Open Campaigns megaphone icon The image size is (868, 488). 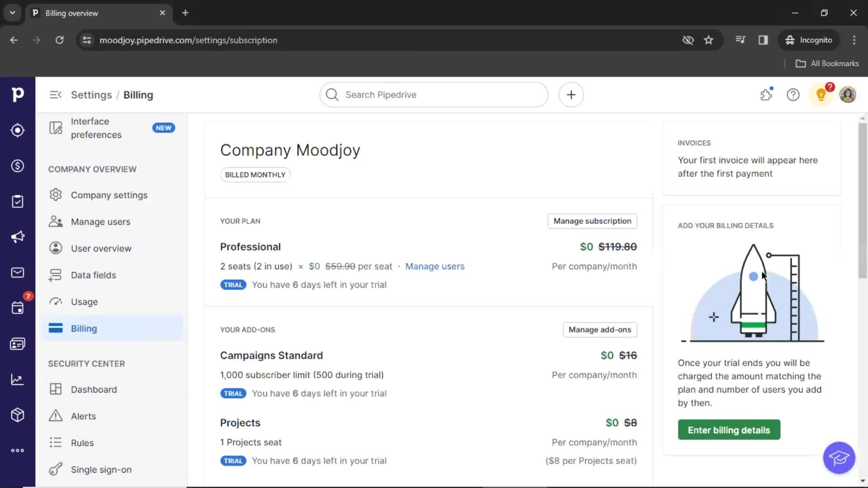tap(18, 237)
